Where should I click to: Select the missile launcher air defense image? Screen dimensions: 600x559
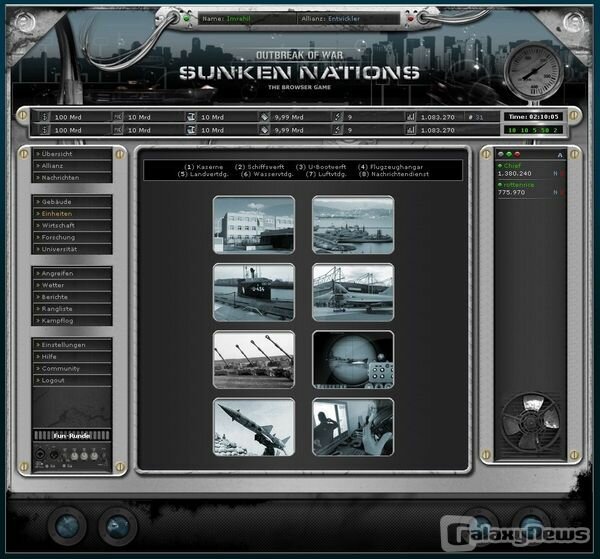[x=254, y=427]
